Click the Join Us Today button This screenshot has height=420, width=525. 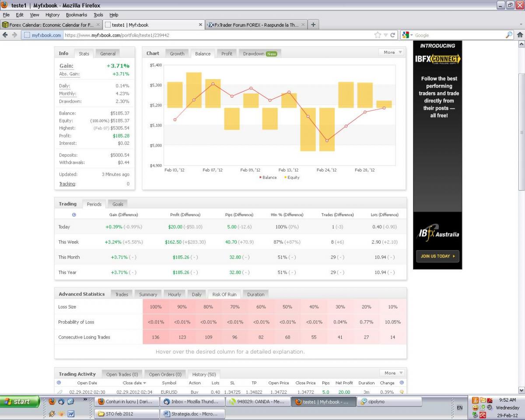437,256
